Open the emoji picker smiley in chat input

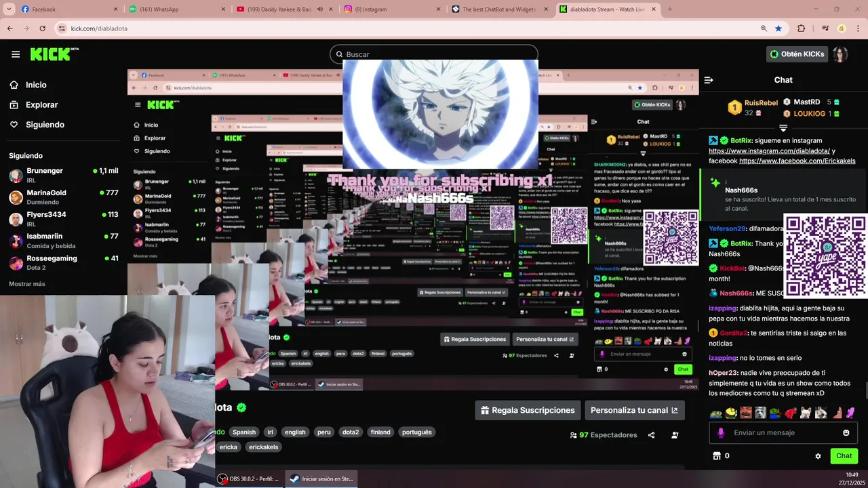tap(846, 432)
